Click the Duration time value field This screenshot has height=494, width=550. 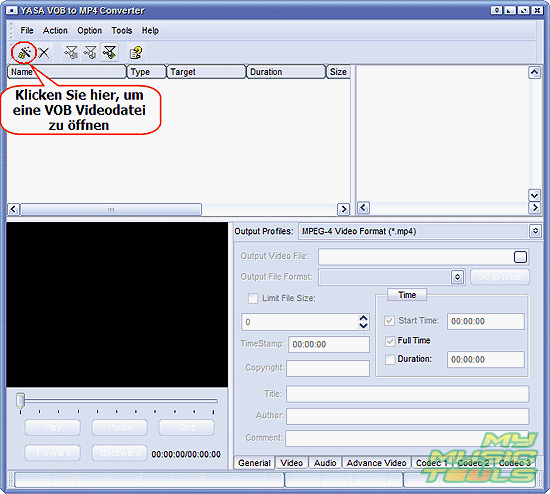[486, 360]
